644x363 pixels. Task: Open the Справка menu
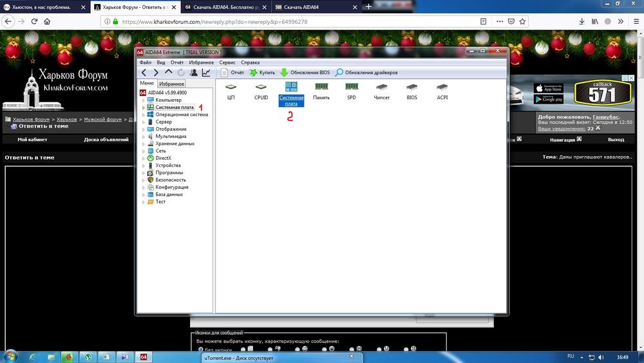(x=250, y=63)
